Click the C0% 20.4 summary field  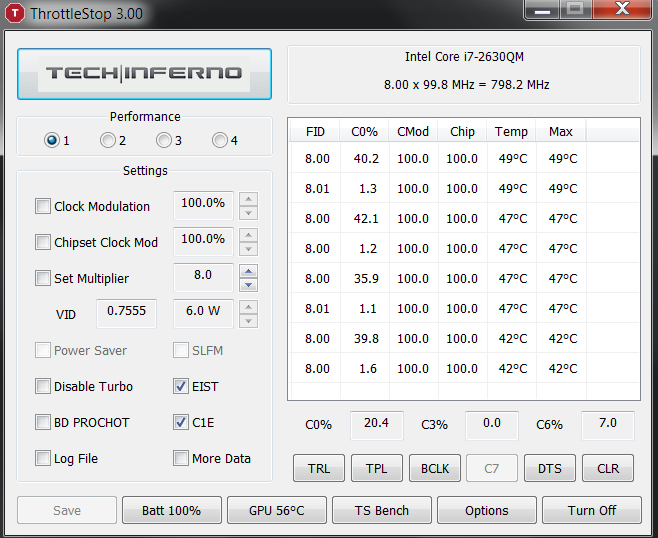tap(376, 425)
